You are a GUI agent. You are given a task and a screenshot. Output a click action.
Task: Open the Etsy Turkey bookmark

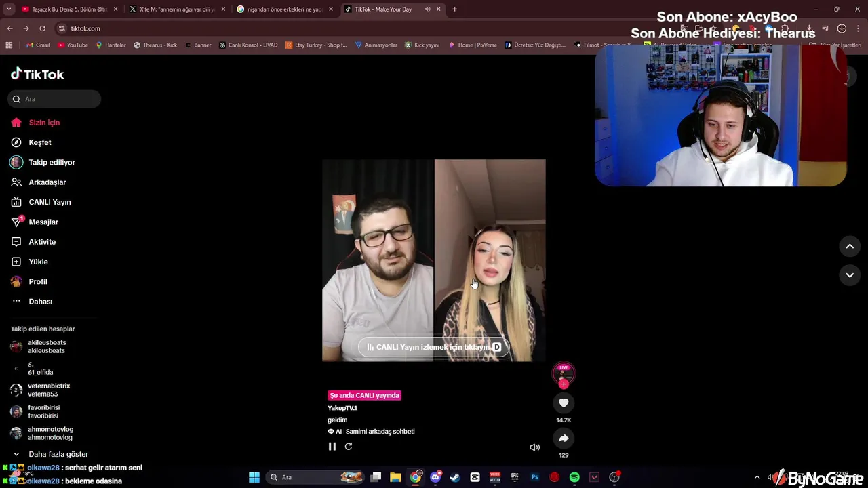pyautogui.click(x=316, y=45)
